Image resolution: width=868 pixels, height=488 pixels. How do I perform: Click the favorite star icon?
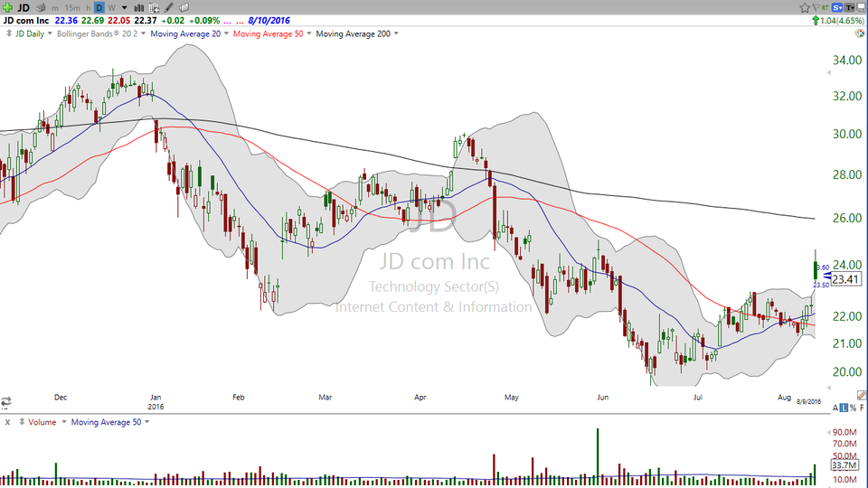[805, 7]
